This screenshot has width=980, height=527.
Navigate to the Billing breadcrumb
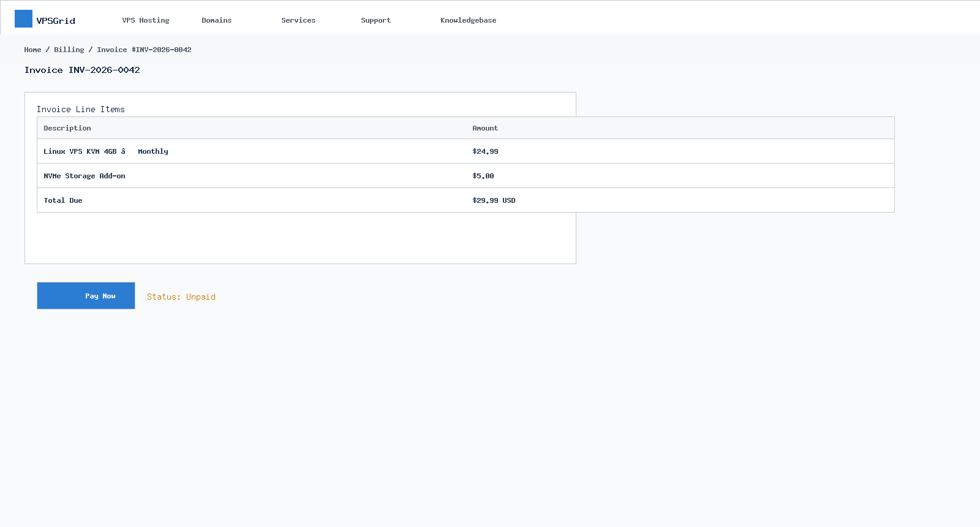(x=69, y=50)
